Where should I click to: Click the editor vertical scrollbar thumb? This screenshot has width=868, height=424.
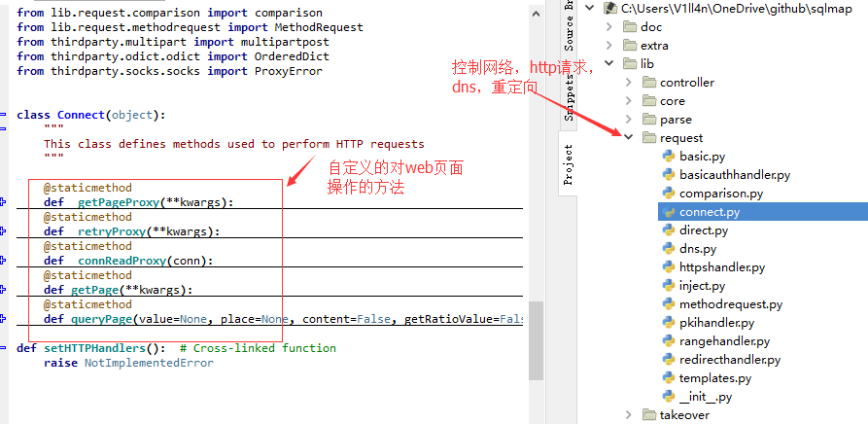click(536, 340)
